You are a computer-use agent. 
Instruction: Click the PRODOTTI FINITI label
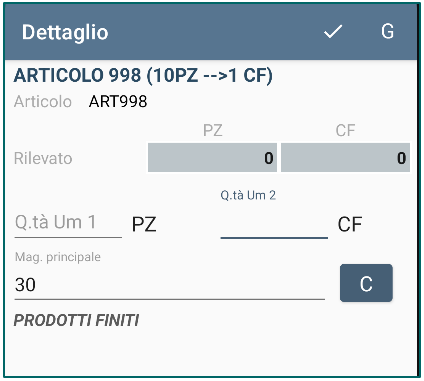(x=76, y=320)
